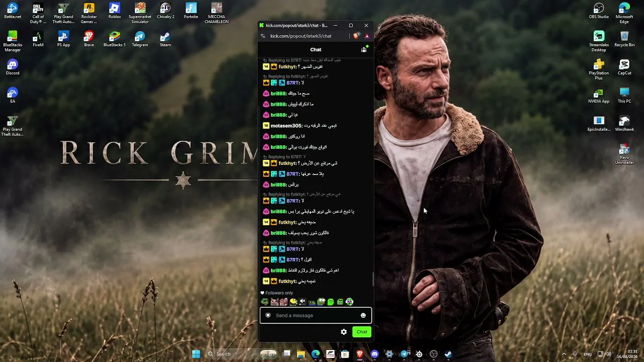Focus the Send a message field
Screen dimensions: 644x362
pos(315,315)
